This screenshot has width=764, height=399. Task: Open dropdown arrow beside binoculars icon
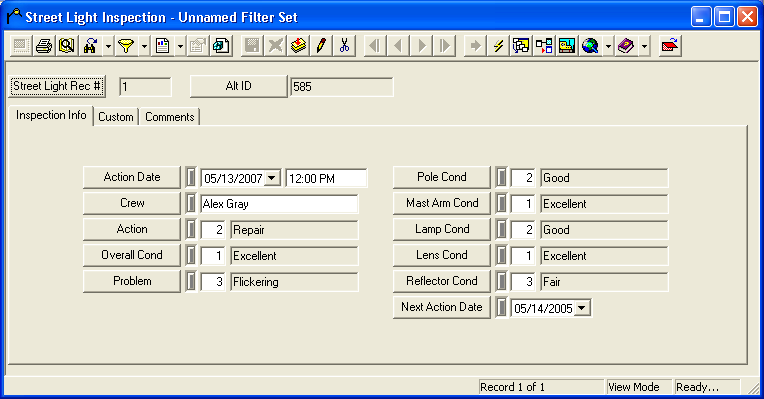point(108,46)
